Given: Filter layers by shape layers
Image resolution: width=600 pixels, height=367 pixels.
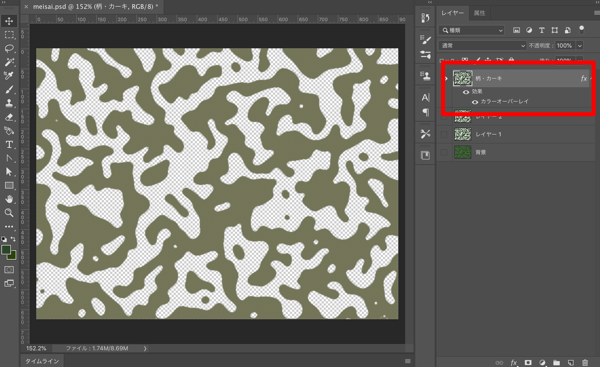Looking at the screenshot, I should [554, 30].
